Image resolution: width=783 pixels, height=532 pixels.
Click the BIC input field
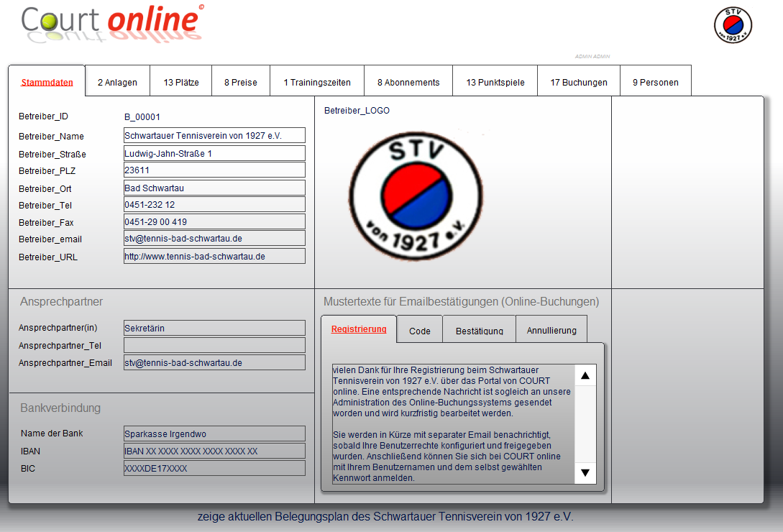click(214, 468)
